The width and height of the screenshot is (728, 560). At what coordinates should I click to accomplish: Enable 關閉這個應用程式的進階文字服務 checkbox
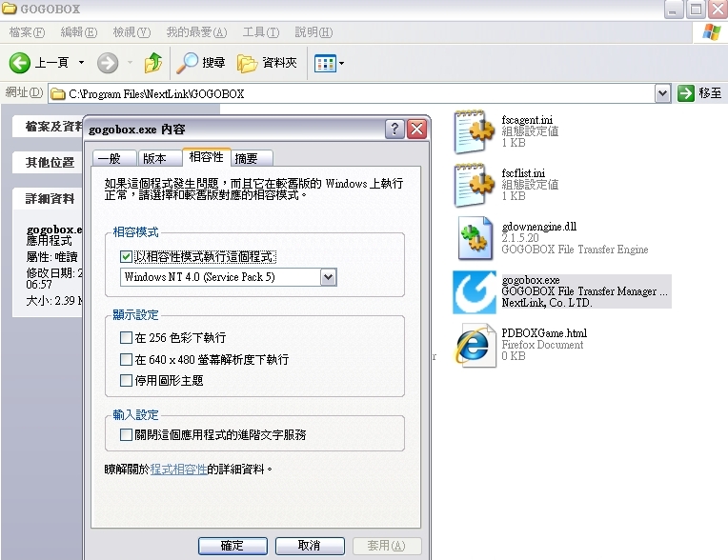pos(126,434)
